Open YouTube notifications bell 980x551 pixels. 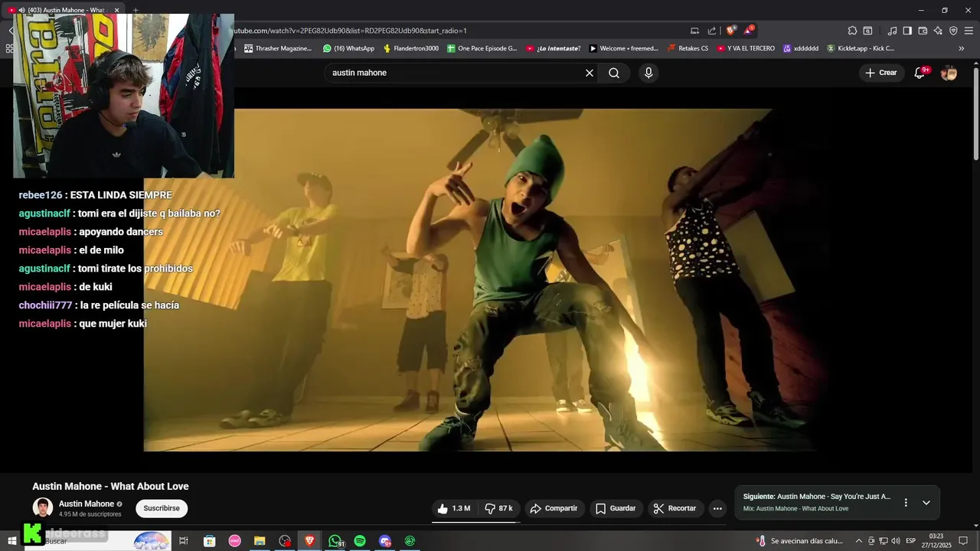920,73
